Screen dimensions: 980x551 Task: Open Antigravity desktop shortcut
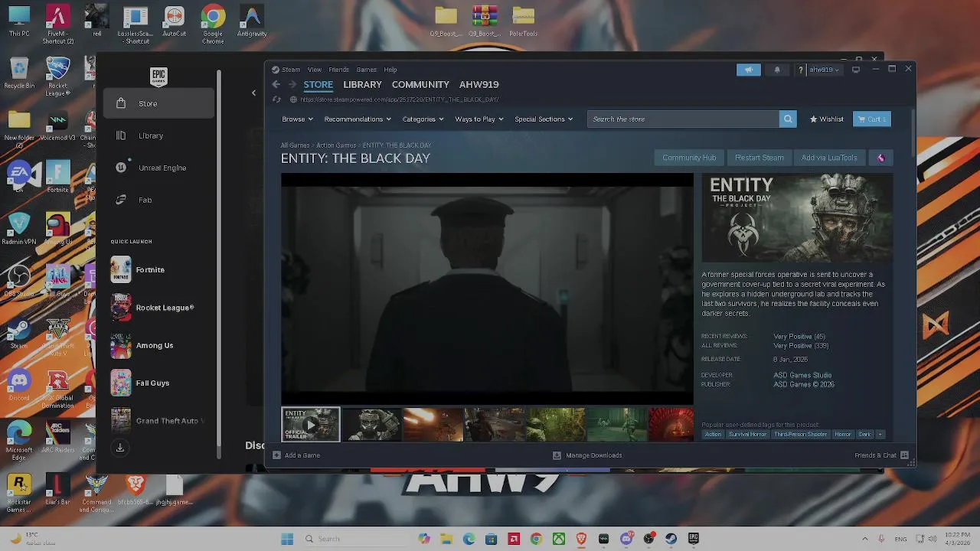[x=252, y=21]
